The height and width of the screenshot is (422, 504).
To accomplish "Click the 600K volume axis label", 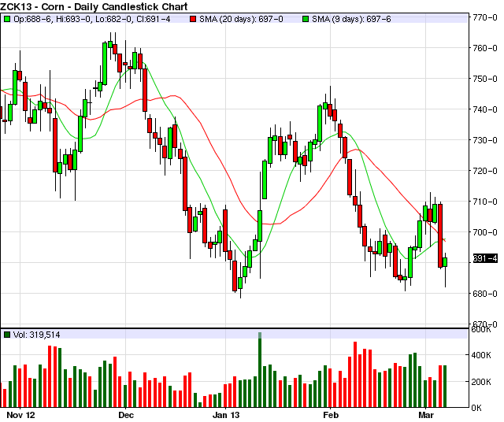I will [481, 330].
